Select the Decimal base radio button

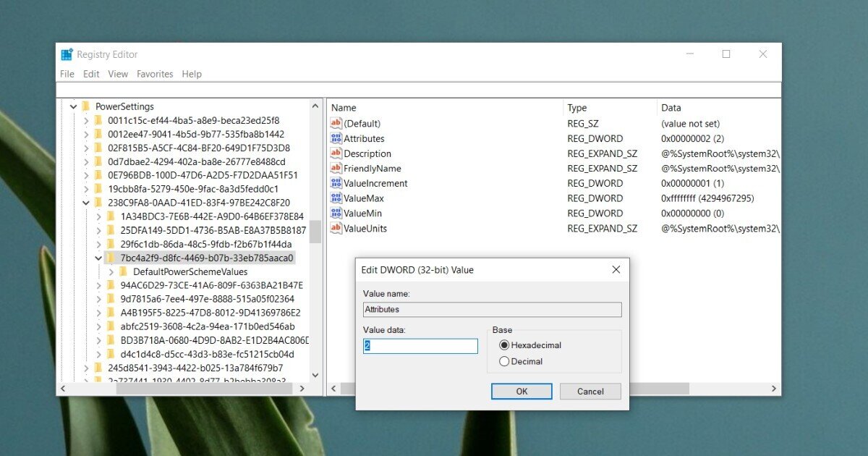pos(504,361)
